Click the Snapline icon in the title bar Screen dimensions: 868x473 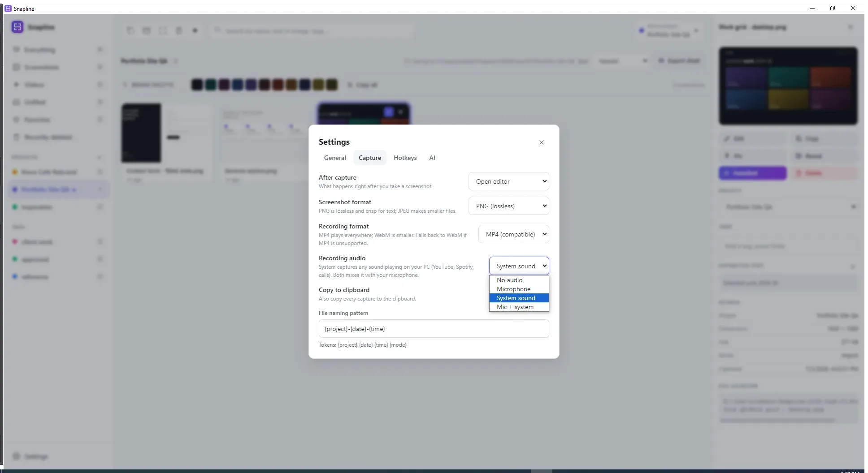pos(8,9)
